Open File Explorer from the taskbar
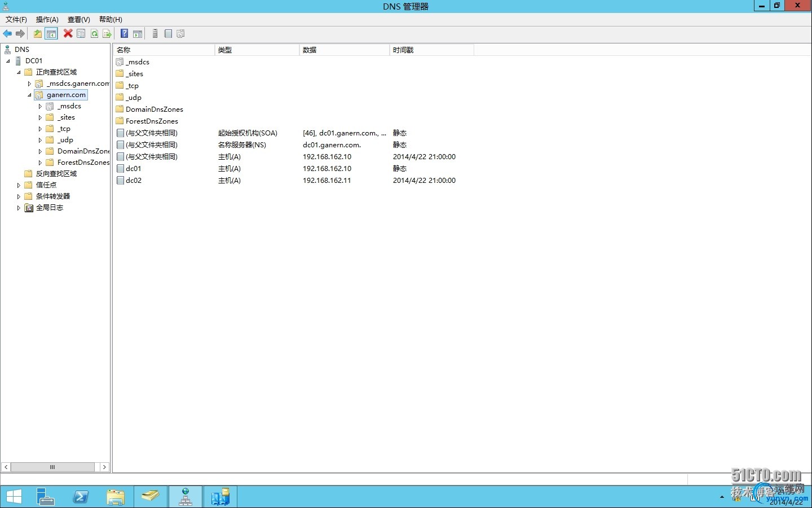This screenshot has width=812, height=508. [116, 497]
